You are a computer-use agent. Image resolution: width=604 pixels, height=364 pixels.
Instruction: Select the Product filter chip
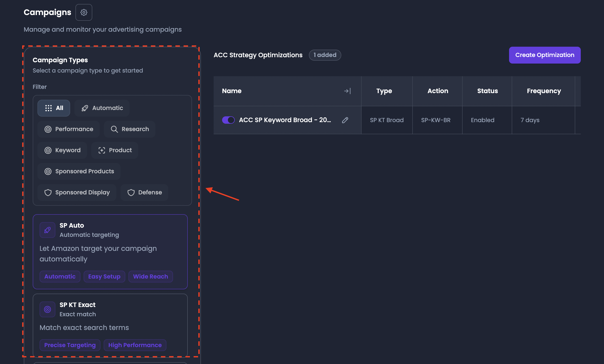click(x=115, y=150)
